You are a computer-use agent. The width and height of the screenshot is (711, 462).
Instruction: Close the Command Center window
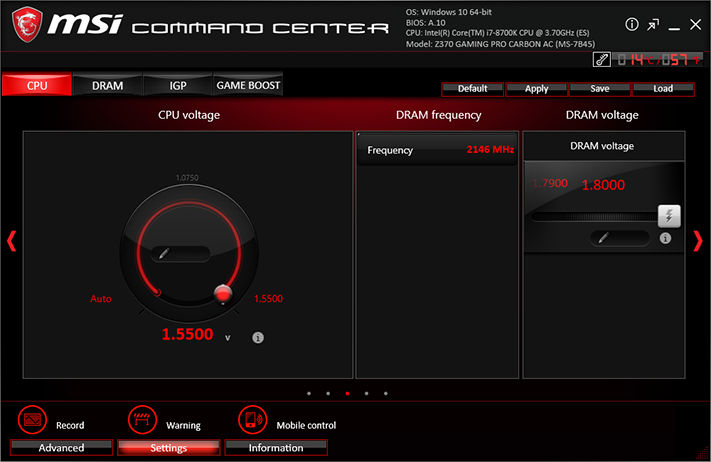(696, 24)
